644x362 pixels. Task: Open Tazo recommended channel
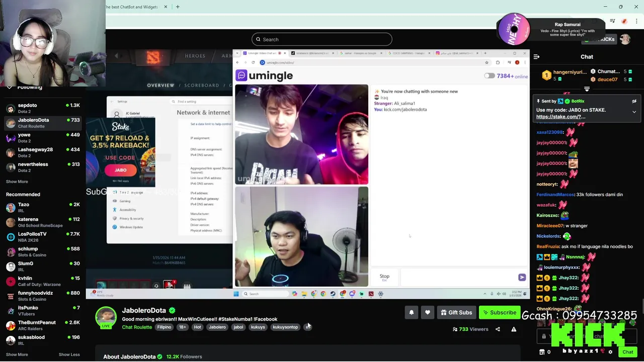[43, 207]
